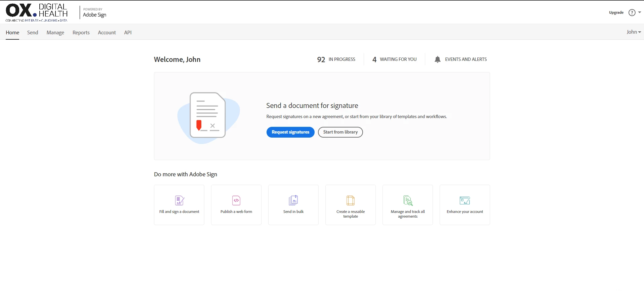The image size is (644, 291).
Task: Switch to the Manage tab
Action: tap(55, 33)
